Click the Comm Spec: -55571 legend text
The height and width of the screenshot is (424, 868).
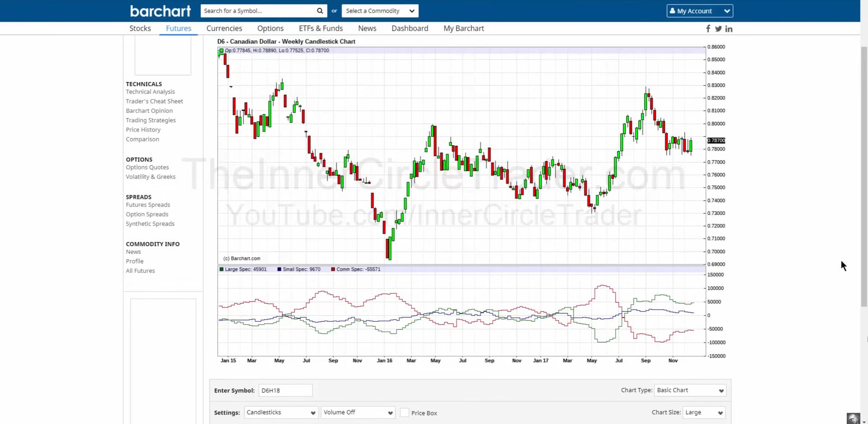coord(359,269)
